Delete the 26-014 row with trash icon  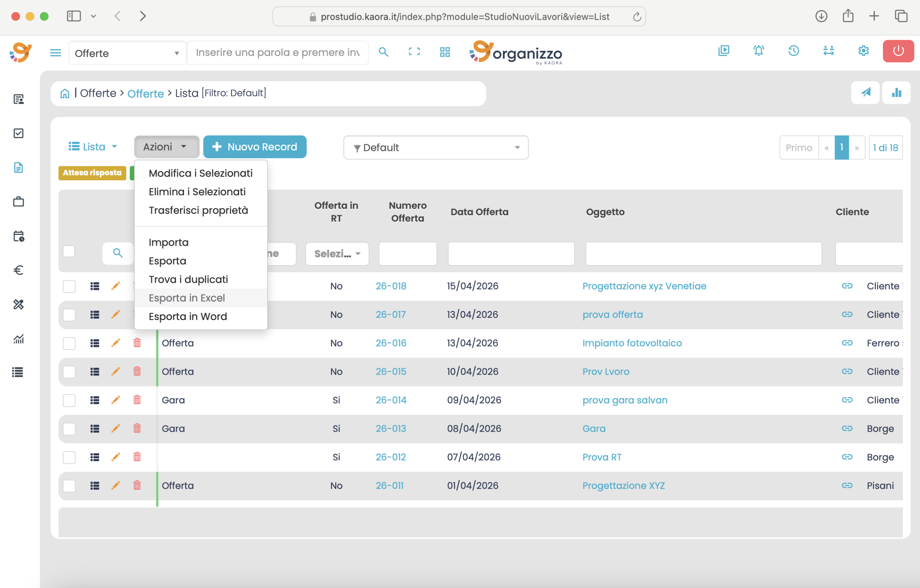tap(137, 400)
